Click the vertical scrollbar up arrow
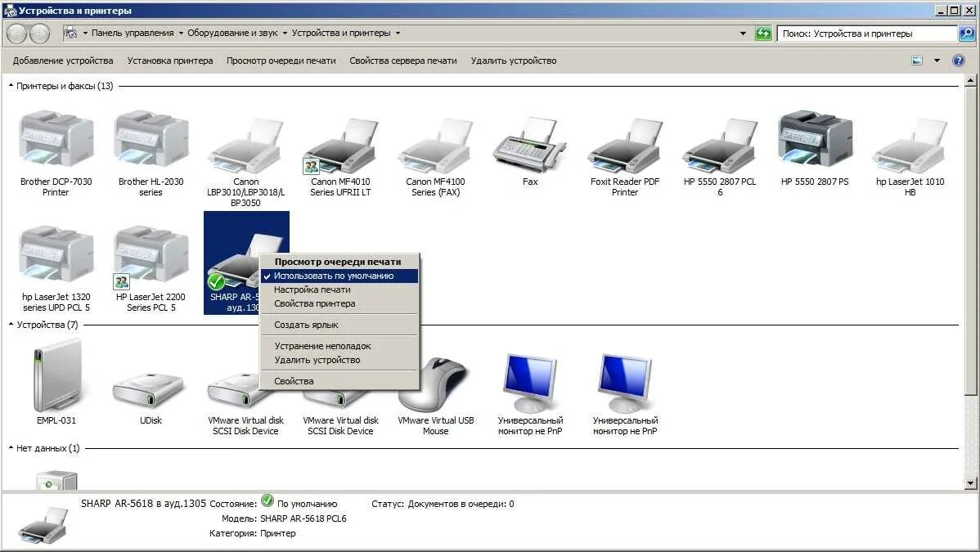The width and height of the screenshot is (980, 552). click(970, 80)
